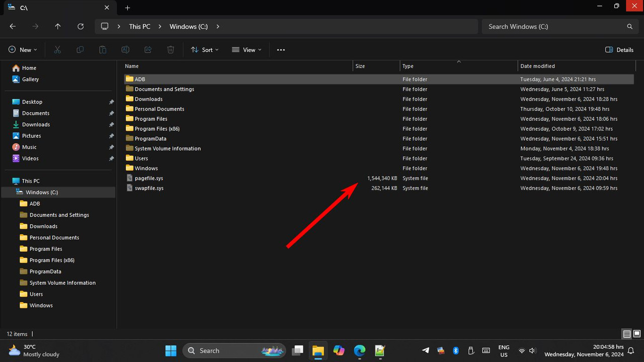Screen dimensions: 644x362
Task: Select This PC in navigation tree
Action: pyautogui.click(x=31, y=181)
